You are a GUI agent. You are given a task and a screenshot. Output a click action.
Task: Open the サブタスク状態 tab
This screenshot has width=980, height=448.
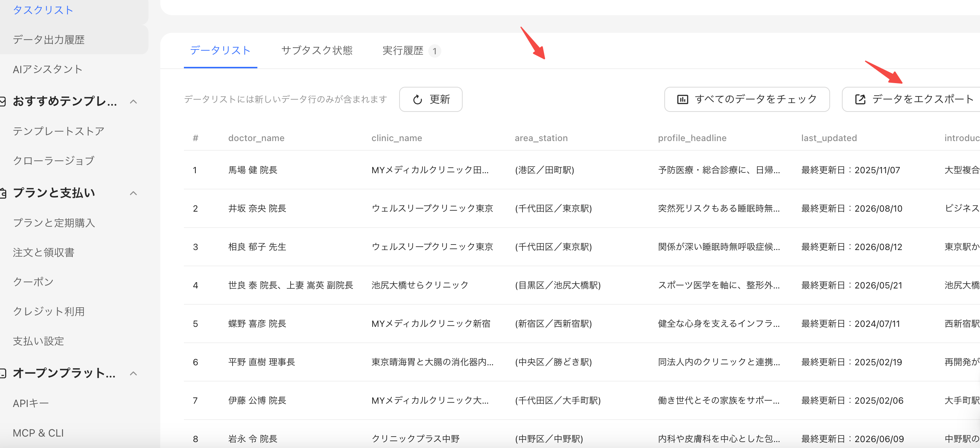(x=316, y=51)
